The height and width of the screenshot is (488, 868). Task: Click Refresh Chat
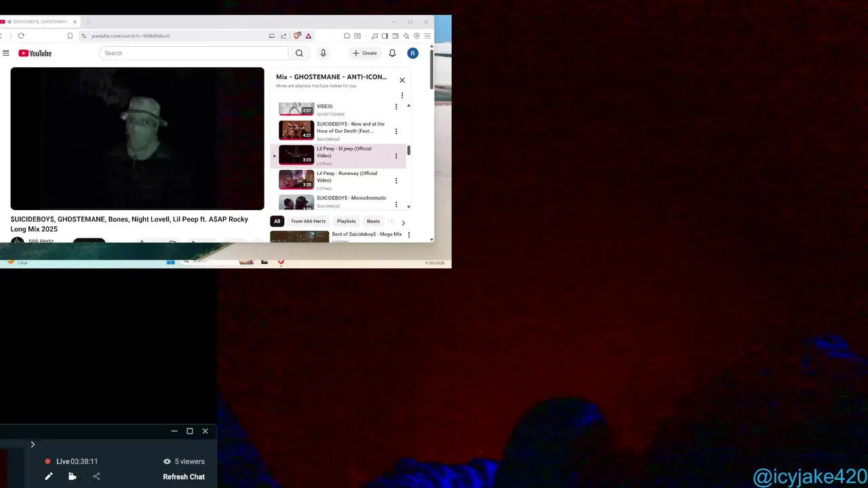184,476
